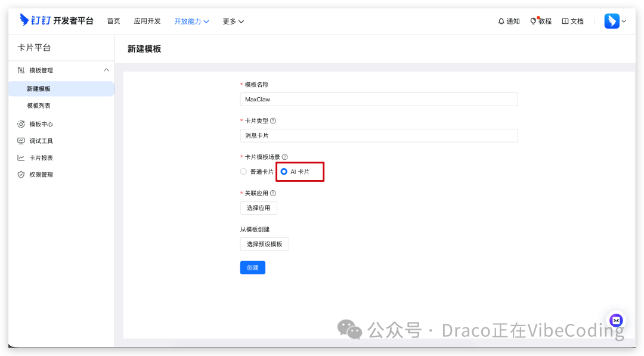Open the 应用开发 menu item

[147, 21]
